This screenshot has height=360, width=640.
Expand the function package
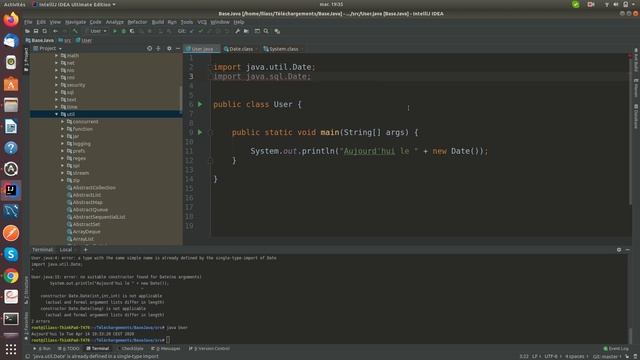point(62,129)
